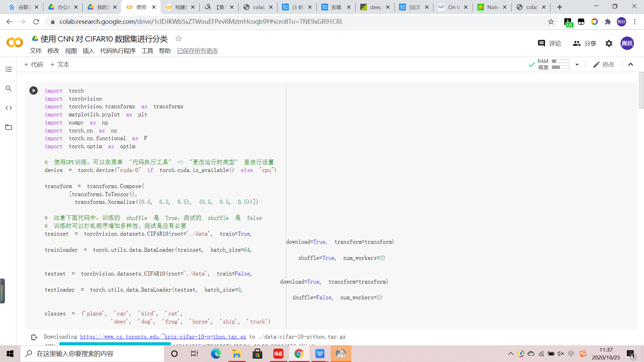Open the 工具 tools menu
644x362 pixels.
pyautogui.click(x=147, y=51)
